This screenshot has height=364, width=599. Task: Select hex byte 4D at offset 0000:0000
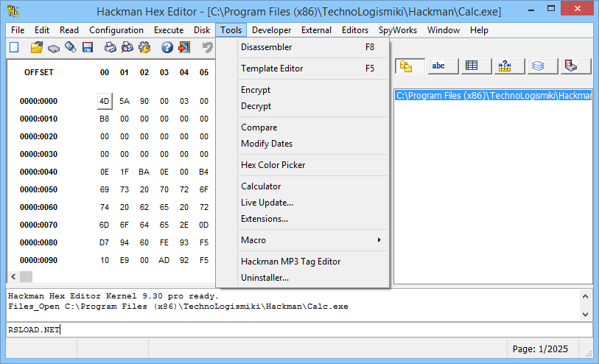pos(105,101)
